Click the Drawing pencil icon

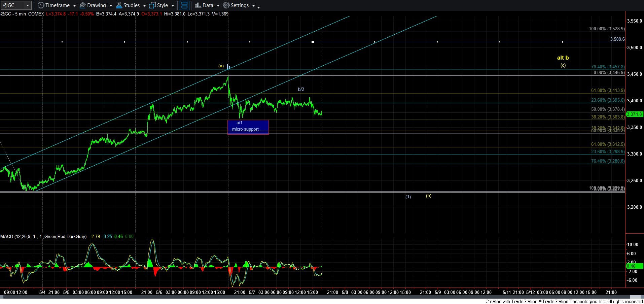tap(82, 5)
